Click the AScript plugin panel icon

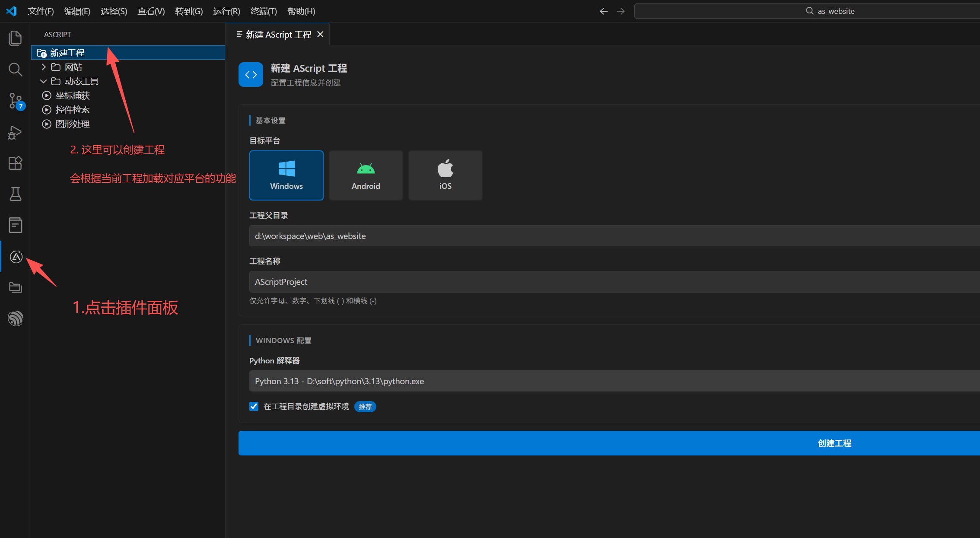click(x=16, y=257)
